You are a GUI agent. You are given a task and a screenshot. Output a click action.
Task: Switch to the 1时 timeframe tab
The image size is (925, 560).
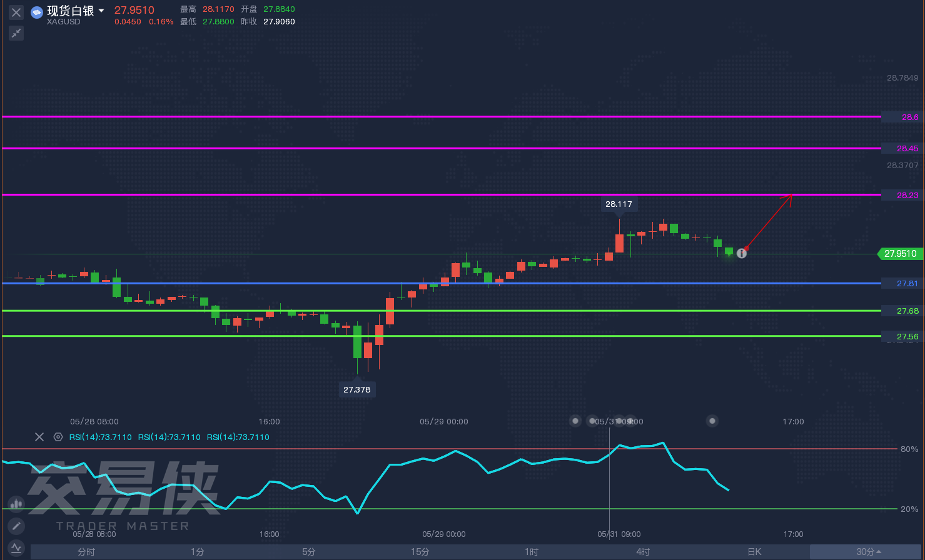click(532, 552)
